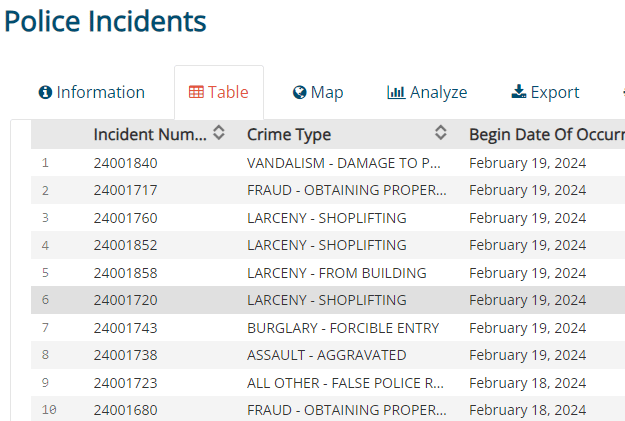Click the Analyze bar chart icon
Image resolution: width=625 pixels, height=421 pixels.
(396, 93)
